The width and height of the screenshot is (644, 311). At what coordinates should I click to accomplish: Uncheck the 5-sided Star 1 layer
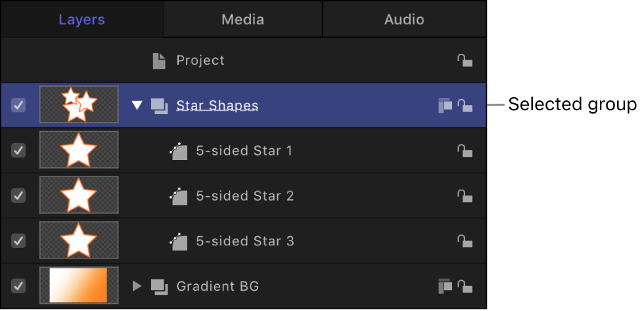pyautogui.click(x=19, y=150)
